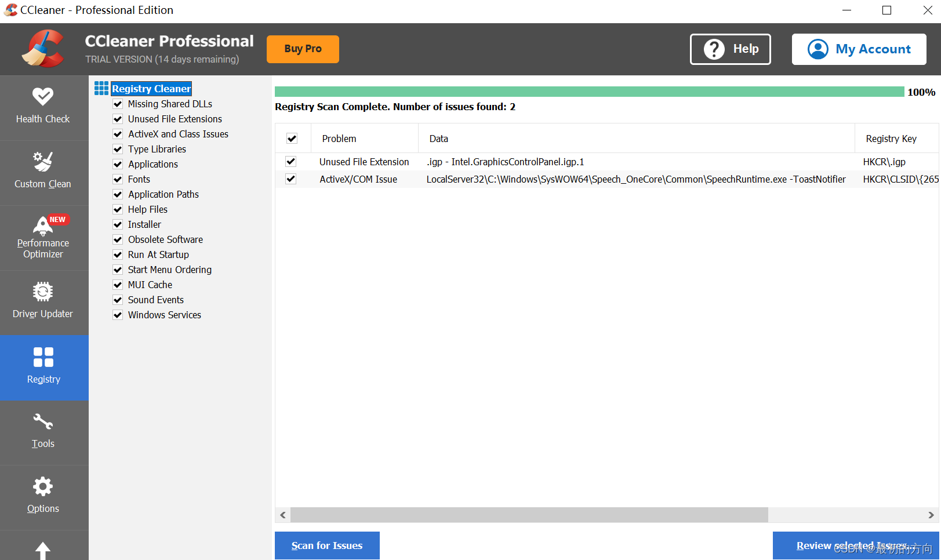Click Scan for Issues

coord(327,546)
